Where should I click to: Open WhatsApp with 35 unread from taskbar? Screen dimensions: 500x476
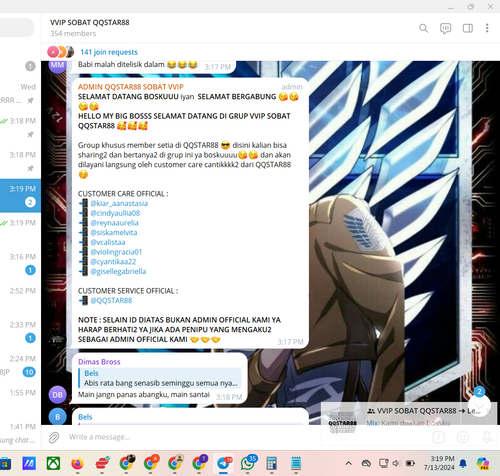[248, 463]
